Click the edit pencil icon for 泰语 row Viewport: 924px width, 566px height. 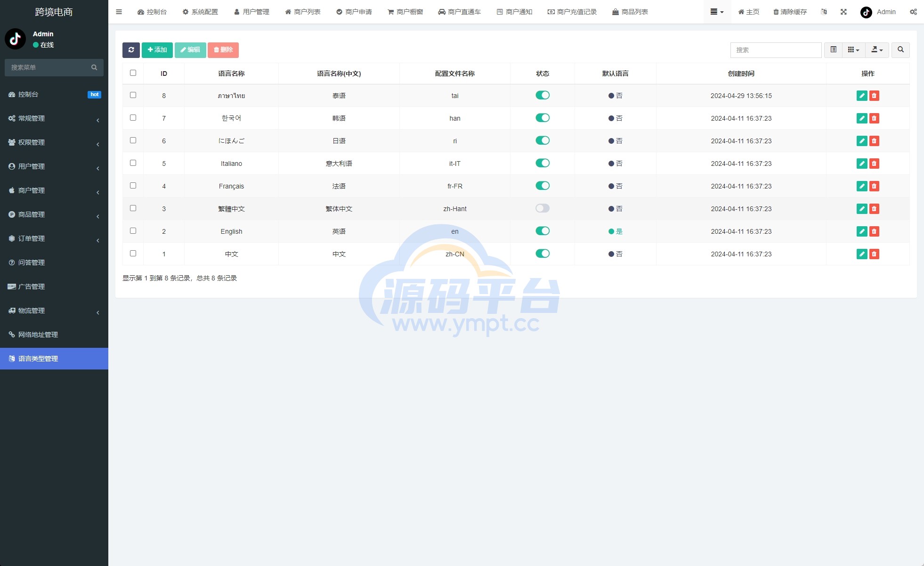click(x=862, y=96)
